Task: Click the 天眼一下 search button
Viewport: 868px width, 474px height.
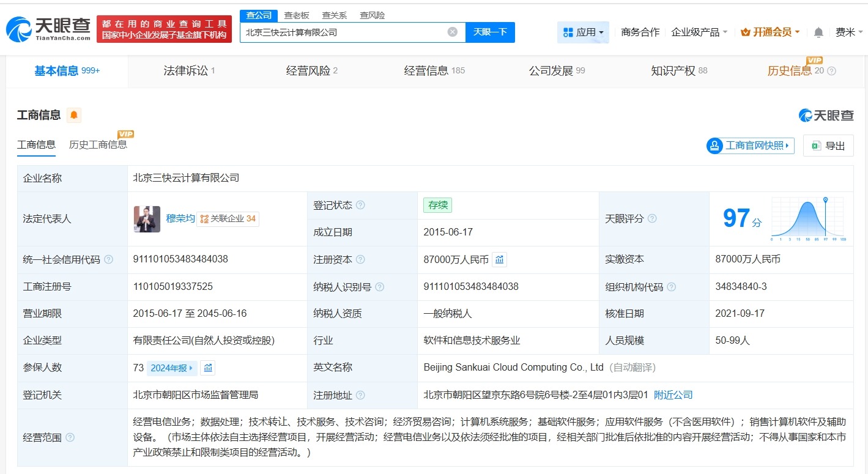Action: pyautogui.click(x=490, y=31)
